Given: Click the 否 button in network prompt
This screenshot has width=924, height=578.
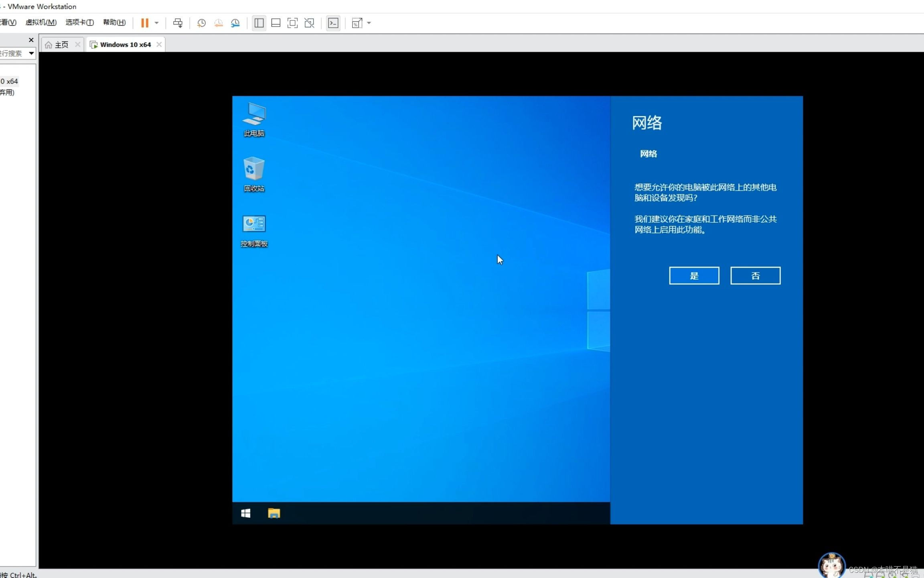Looking at the screenshot, I should click(755, 276).
